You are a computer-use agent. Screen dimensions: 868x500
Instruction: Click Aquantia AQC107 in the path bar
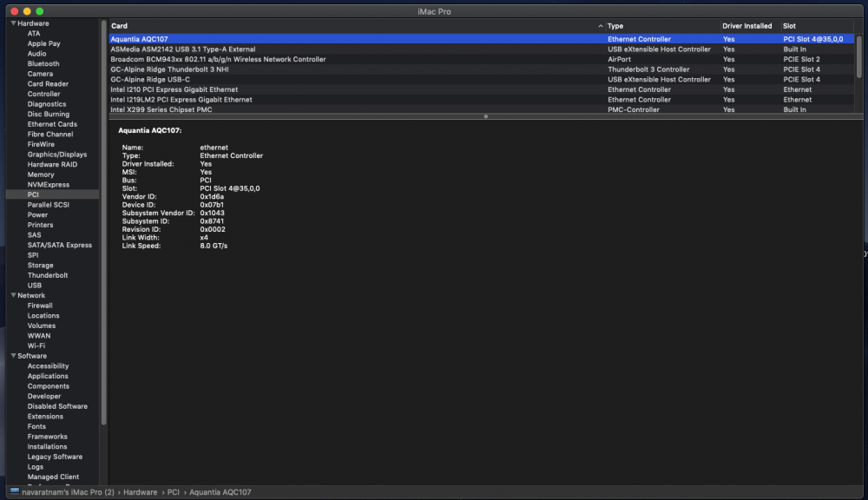(220, 491)
